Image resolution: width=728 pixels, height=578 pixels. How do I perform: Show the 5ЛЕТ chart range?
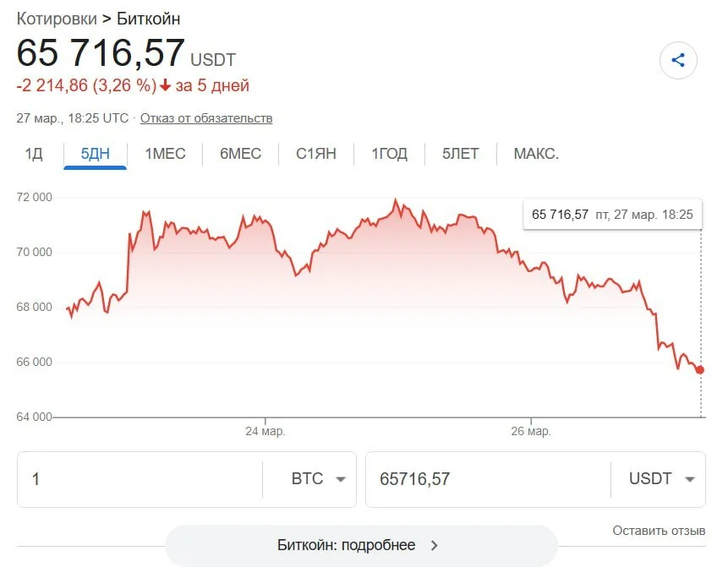coord(460,154)
